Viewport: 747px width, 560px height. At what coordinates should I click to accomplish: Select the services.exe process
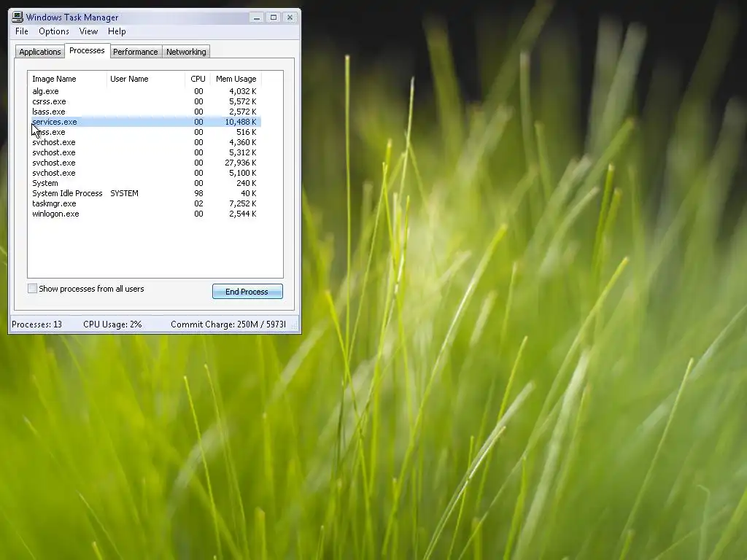tap(146, 122)
